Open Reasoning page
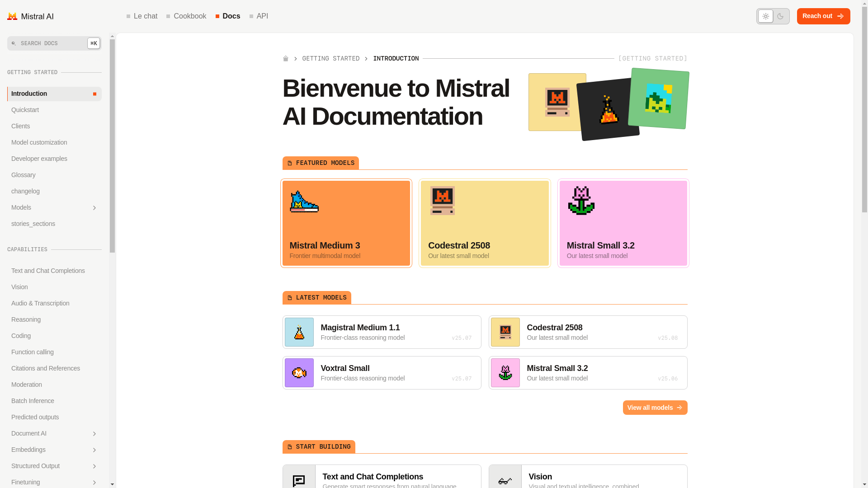This screenshot has height=488, width=868. [x=54, y=320]
